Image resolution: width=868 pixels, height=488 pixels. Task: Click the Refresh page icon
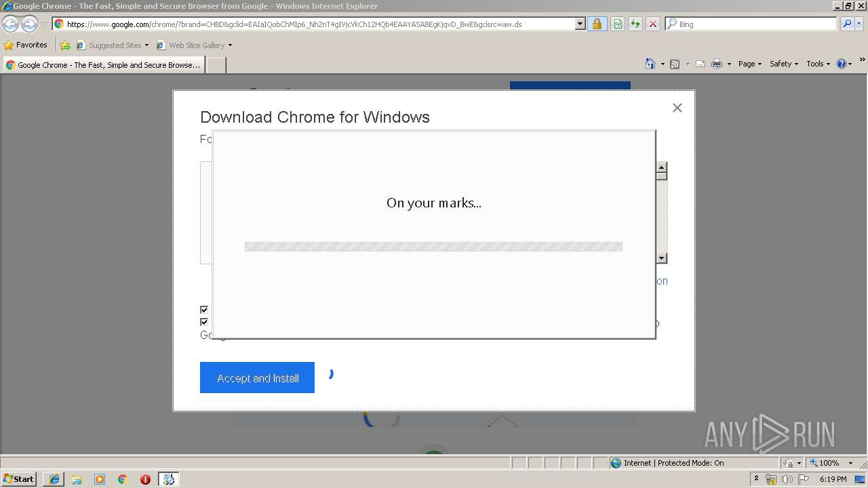pos(635,24)
